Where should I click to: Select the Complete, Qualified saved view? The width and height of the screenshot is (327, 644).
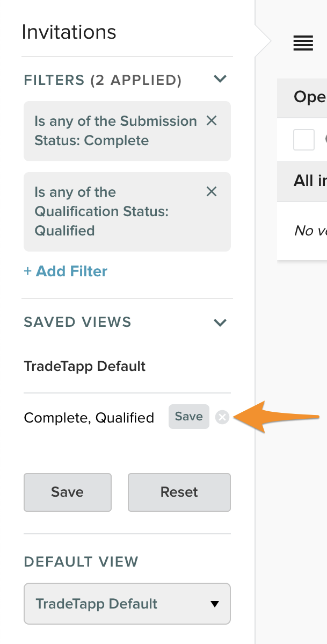coord(89,418)
